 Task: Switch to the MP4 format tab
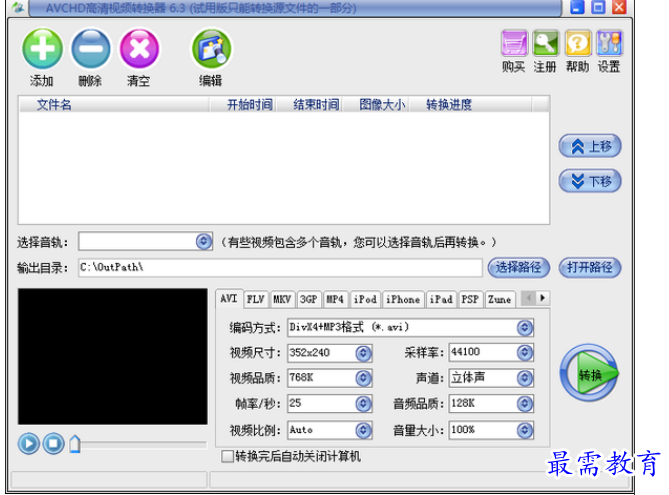pyautogui.click(x=335, y=300)
